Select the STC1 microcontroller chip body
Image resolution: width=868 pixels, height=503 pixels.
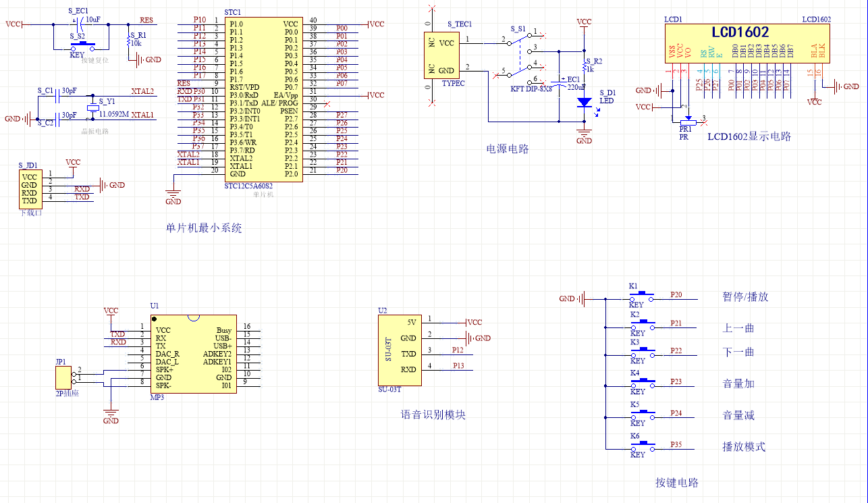point(263,99)
